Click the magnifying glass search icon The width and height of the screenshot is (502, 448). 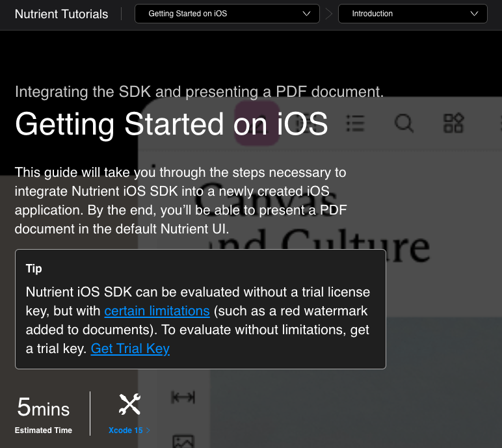point(404,122)
